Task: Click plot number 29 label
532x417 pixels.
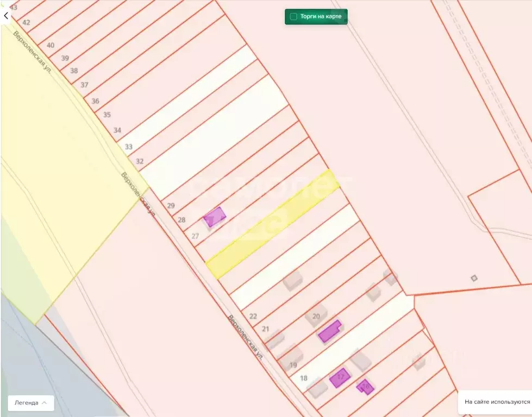Action: pos(171,206)
